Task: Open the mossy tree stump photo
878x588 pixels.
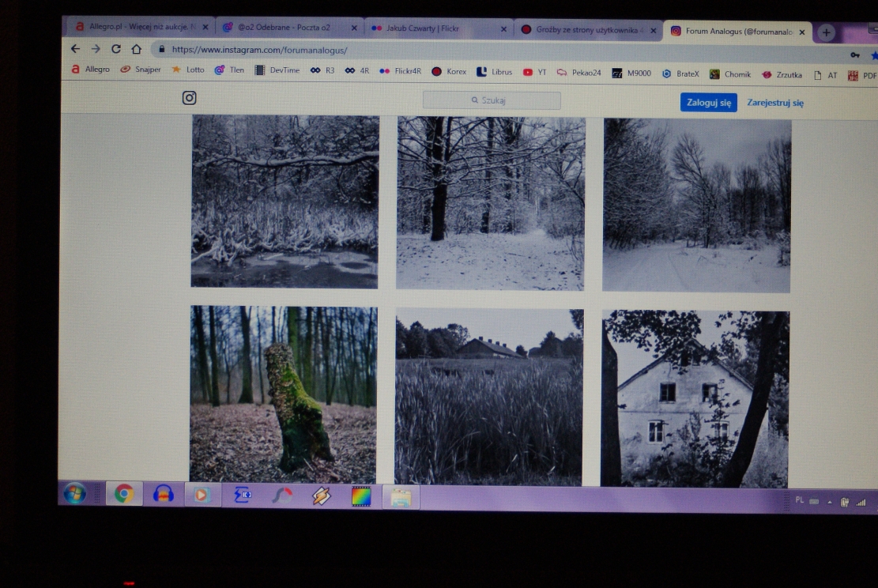Action: click(283, 394)
